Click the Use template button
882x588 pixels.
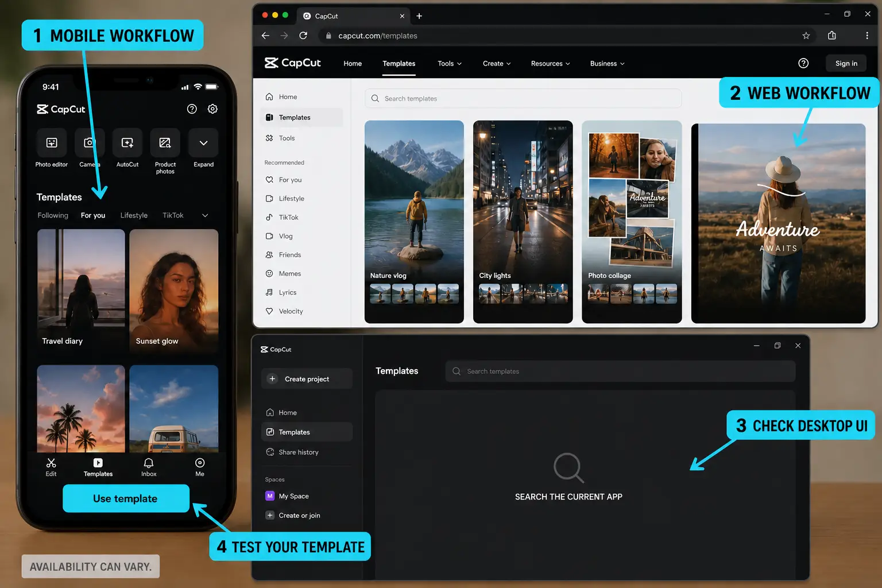[126, 498]
